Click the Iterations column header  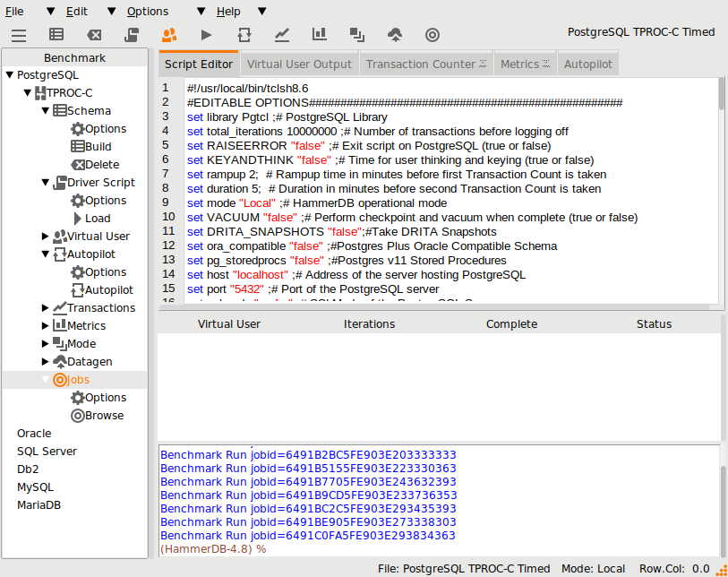point(369,324)
